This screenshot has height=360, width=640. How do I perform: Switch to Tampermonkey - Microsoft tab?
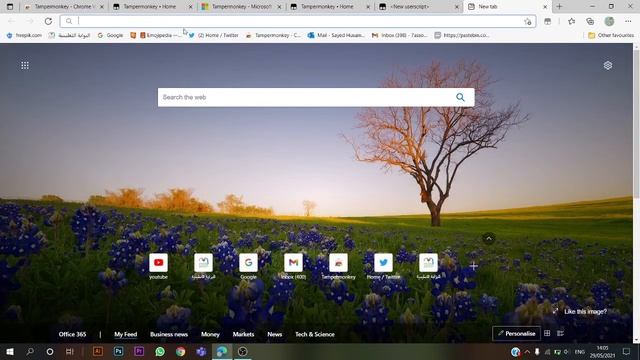pos(242,7)
